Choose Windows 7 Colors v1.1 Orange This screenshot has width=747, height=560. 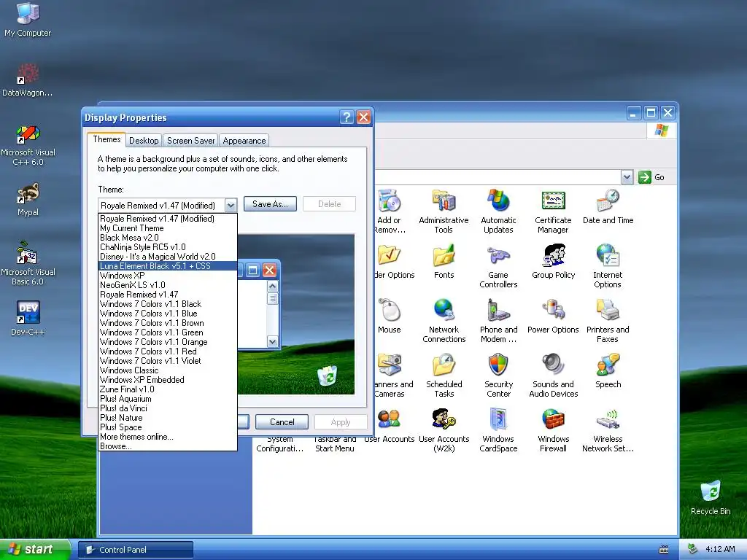pyautogui.click(x=168, y=341)
